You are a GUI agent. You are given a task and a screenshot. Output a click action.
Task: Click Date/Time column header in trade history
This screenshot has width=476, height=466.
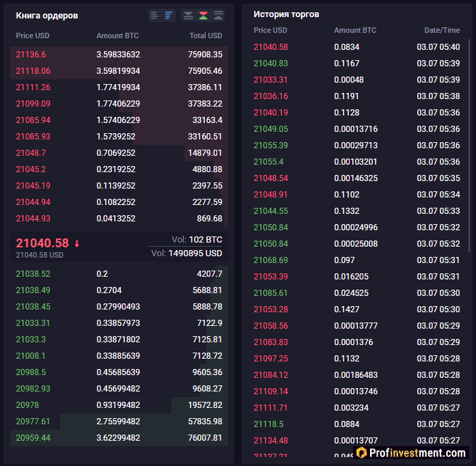442,30
